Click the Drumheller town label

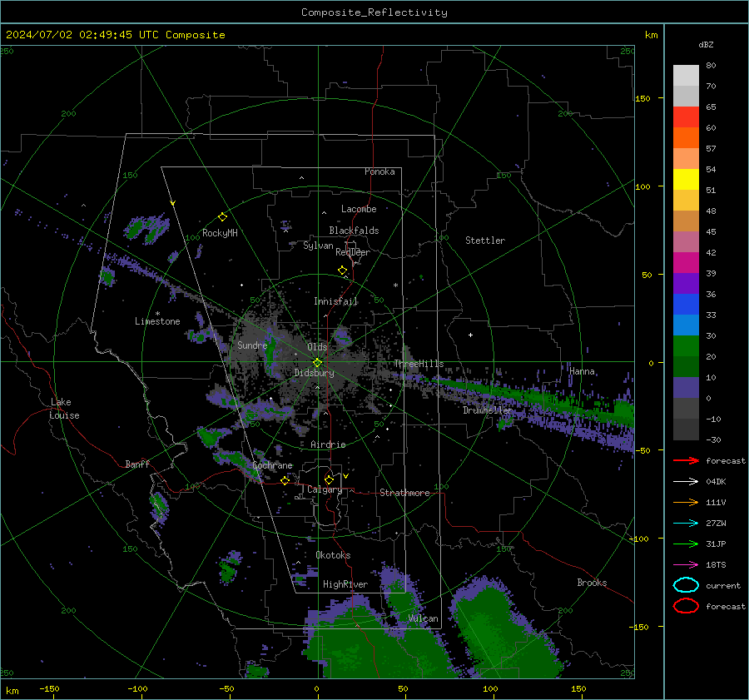click(488, 410)
